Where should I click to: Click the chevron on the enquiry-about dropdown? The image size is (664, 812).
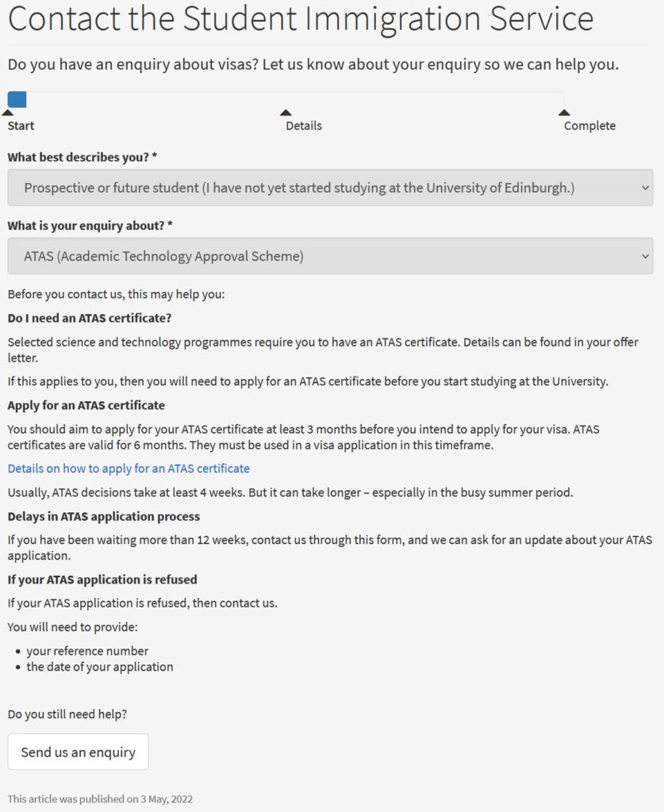coord(645,256)
